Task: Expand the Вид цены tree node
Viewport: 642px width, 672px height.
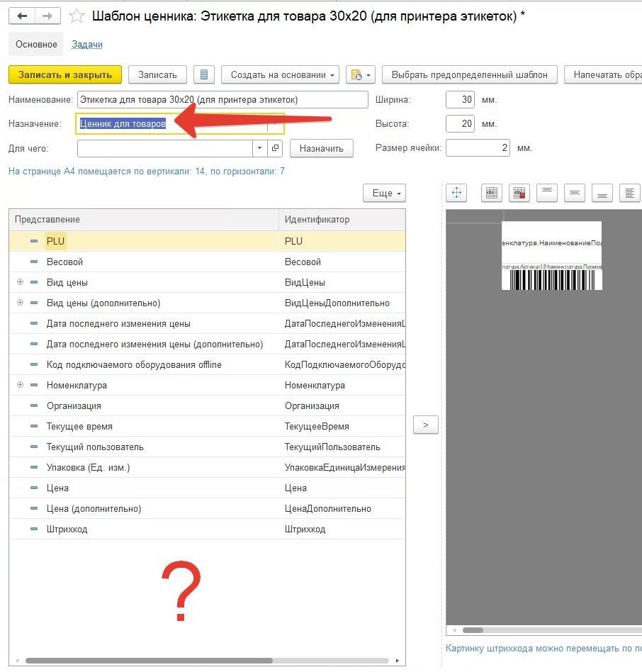Action: click(20, 282)
